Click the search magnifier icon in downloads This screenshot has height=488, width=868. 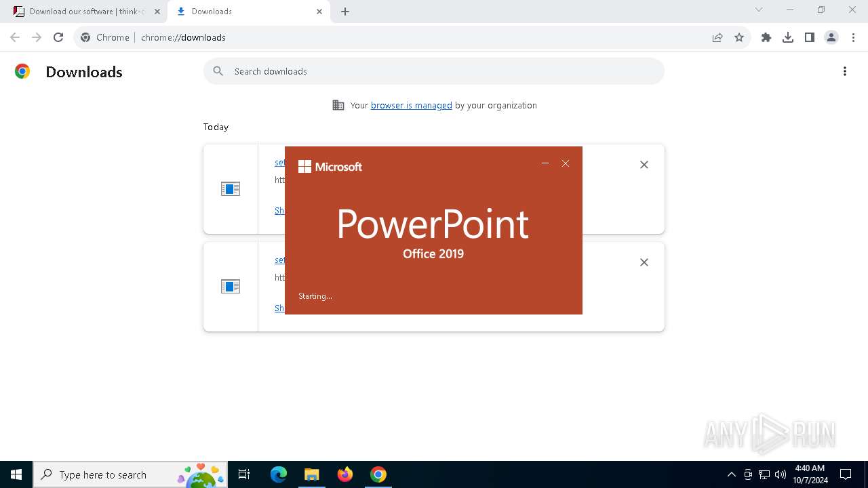pos(218,71)
